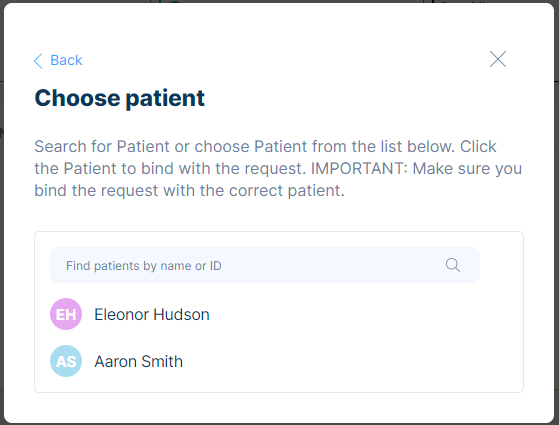Click the word Smith in the list
Screen dimensions: 559x425
162,362
